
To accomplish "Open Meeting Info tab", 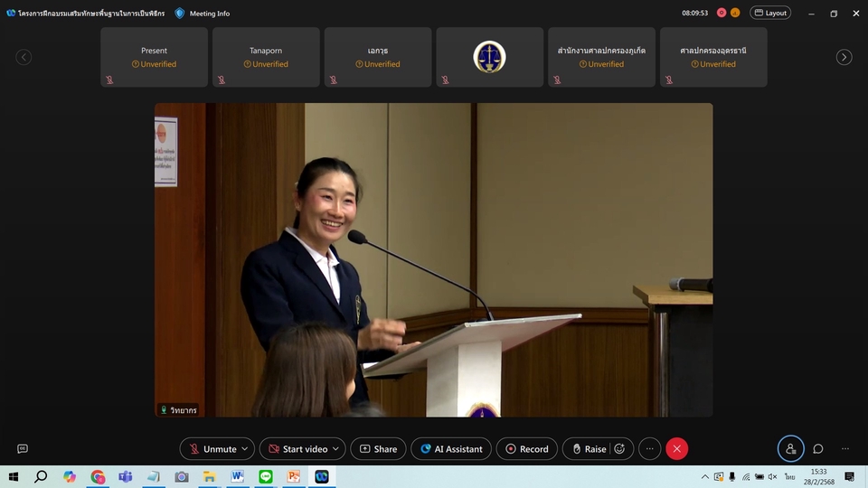I will (x=203, y=13).
